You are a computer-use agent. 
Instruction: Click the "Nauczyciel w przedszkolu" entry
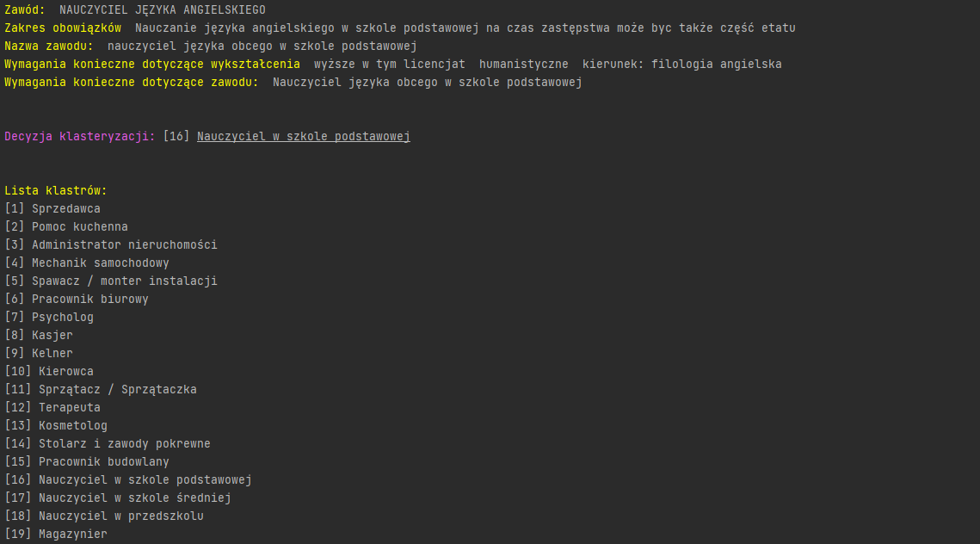pos(120,516)
